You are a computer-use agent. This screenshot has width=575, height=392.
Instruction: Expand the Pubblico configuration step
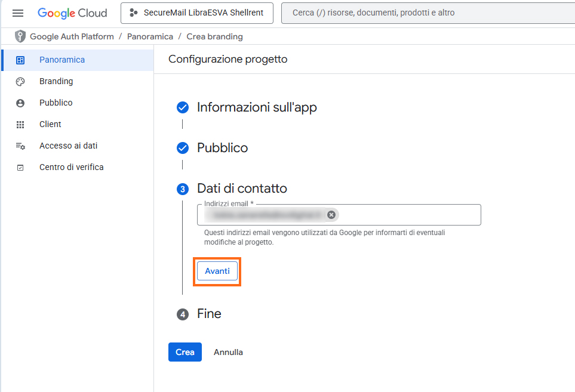[222, 148]
